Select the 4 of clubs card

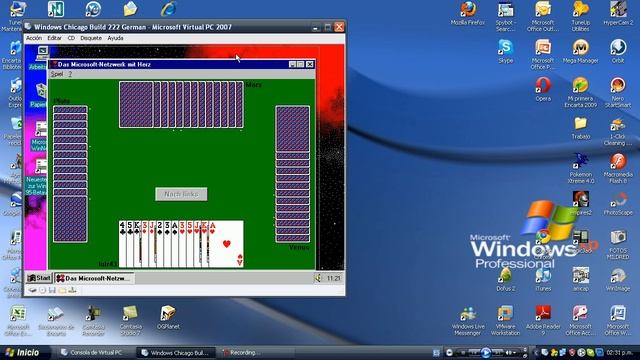(x=122, y=244)
